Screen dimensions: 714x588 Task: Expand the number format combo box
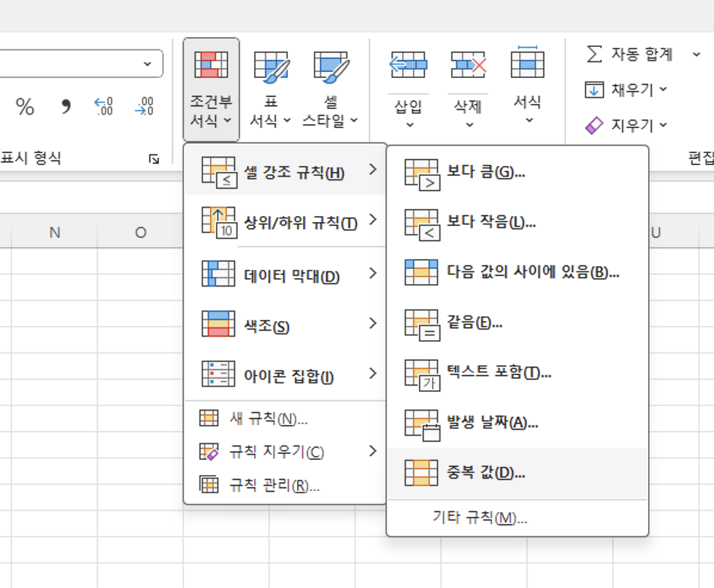[147, 64]
